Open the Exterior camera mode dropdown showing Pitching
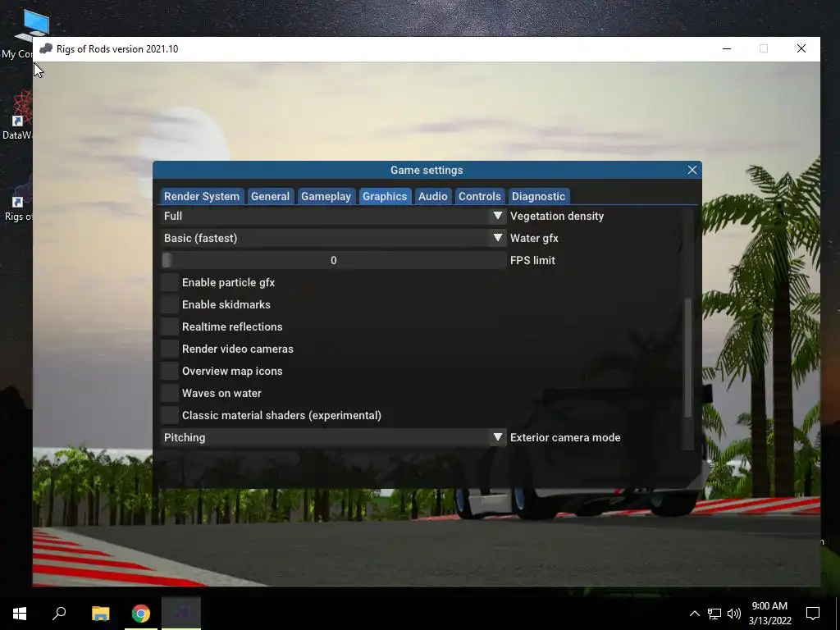The image size is (840, 630). (x=334, y=437)
